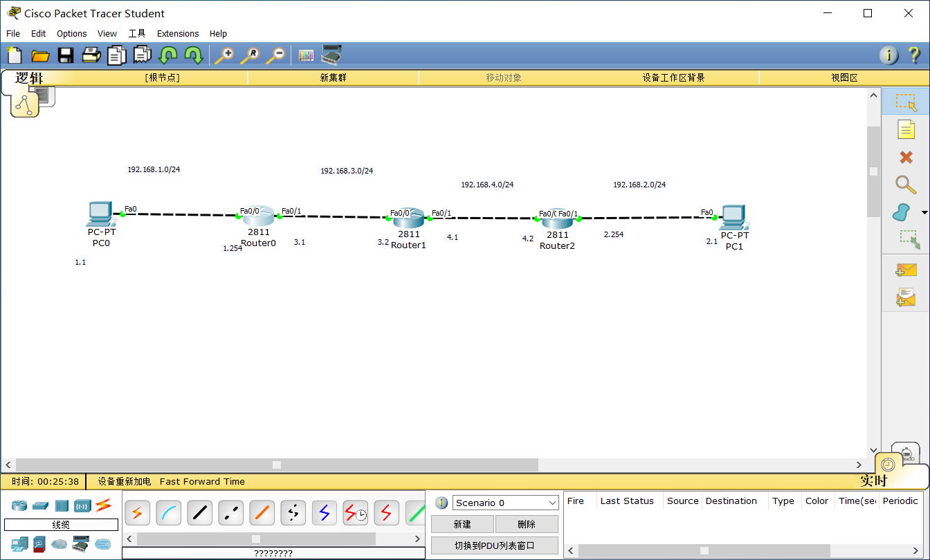Open the drawing palette icon
The height and width of the screenshot is (560, 930).
306,55
